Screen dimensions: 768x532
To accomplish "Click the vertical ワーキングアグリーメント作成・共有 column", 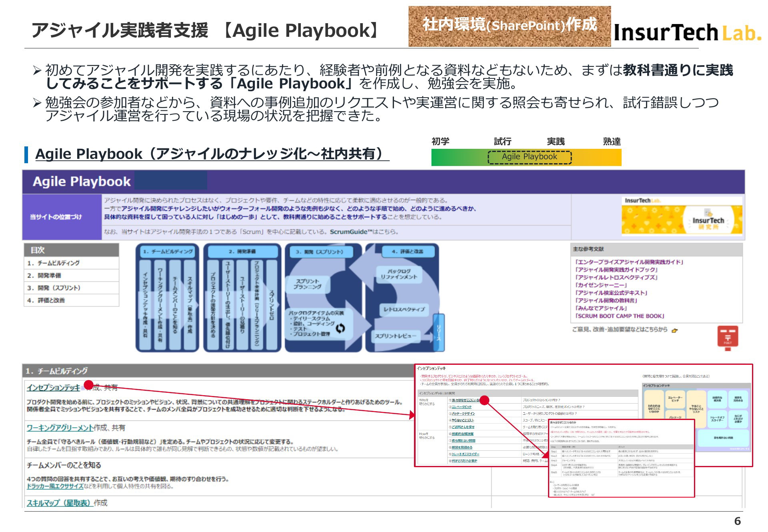I will (x=160, y=305).
